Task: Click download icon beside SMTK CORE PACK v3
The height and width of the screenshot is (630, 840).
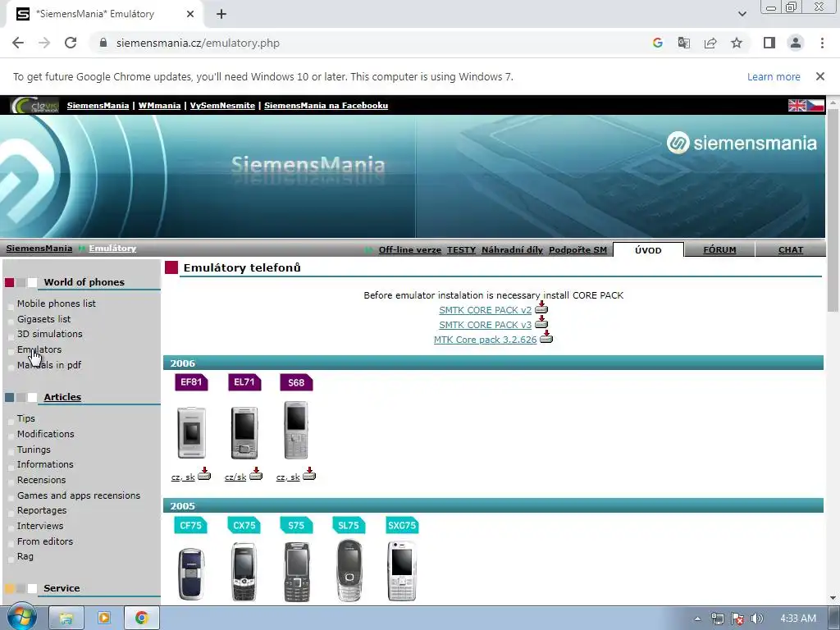Action: 541,322
